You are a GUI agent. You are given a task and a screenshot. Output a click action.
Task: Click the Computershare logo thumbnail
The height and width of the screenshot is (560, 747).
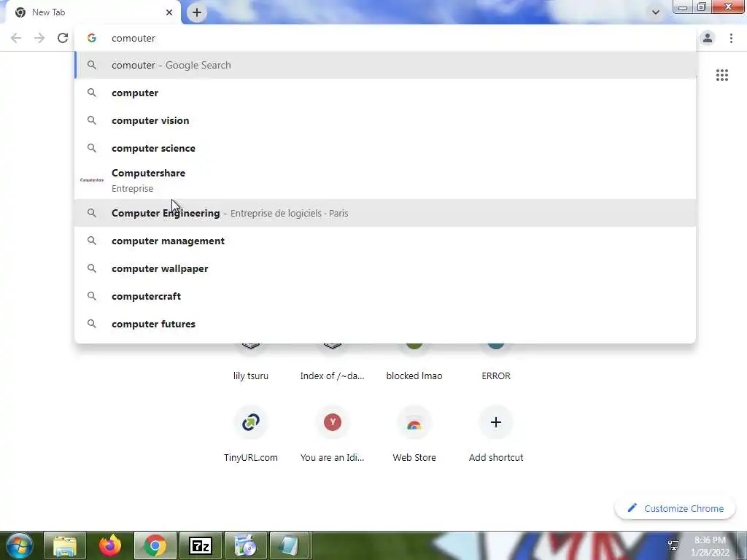point(92,180)
